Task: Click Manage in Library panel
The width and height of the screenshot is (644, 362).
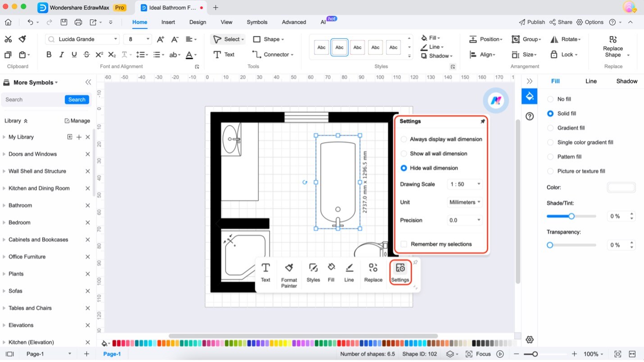Action: coord(77,121)
